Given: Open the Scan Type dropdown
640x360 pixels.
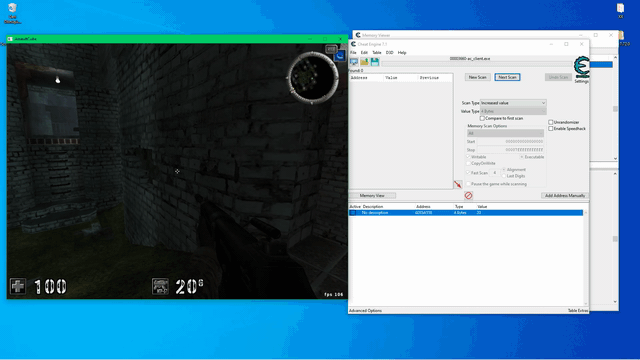Looking at the screenshot, I should pyautogui.click(x=513, y=103).
